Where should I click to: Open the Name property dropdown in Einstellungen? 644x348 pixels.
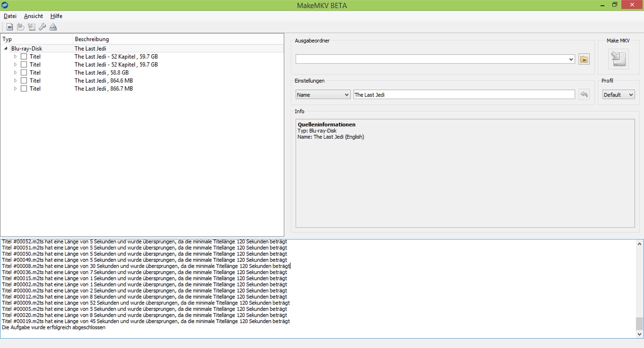(323, 94)
